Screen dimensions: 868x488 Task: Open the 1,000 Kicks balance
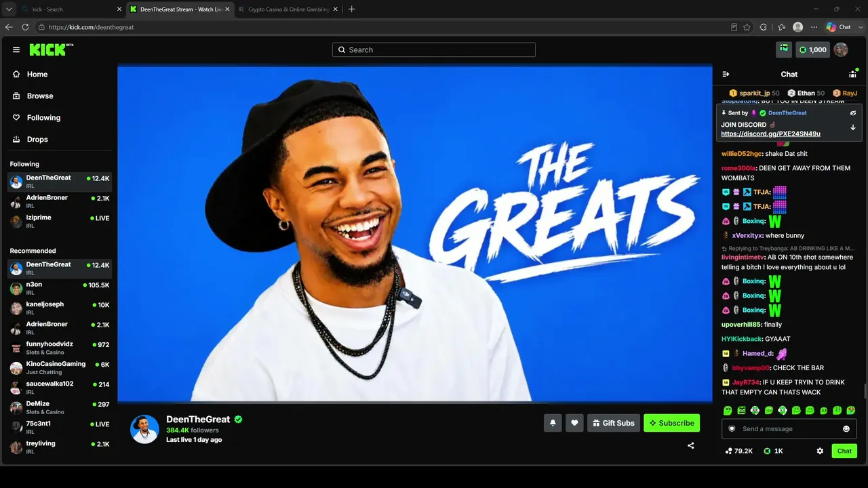812,49
